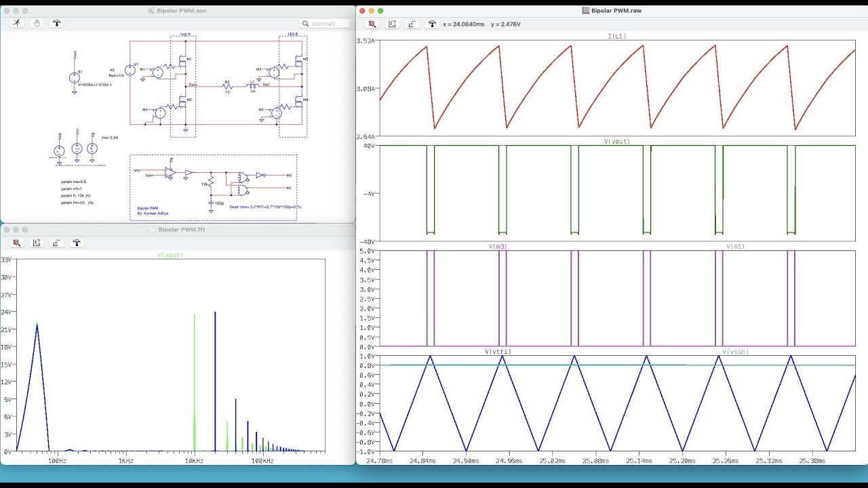Click the autorange icon in Bipolar PWM.raw toolbar
The height and width of the screenshot is (488, 868).
(392, 24)
